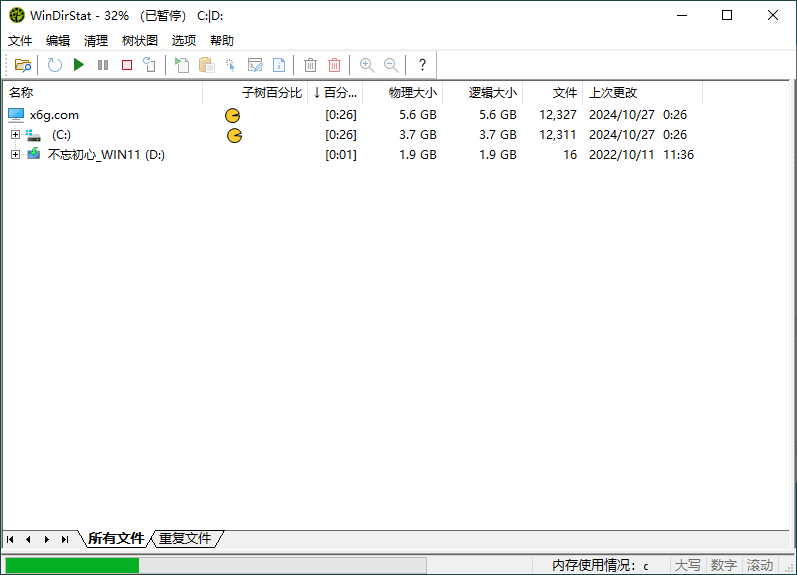Stop the scan with the red square icon

[x=126, y=65]
